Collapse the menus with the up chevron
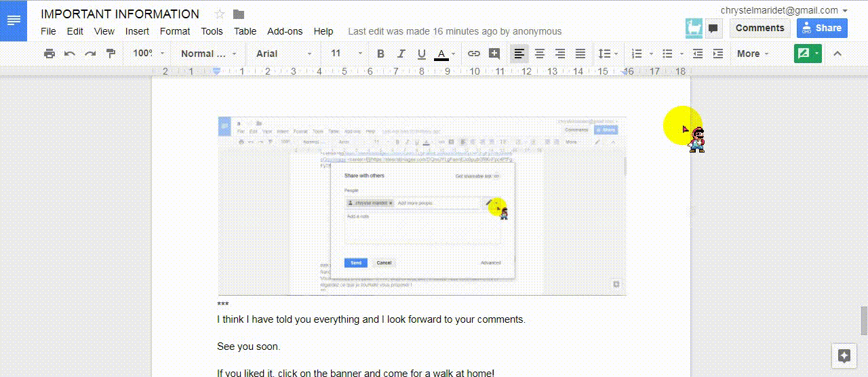868x377 pixels. 837,54
